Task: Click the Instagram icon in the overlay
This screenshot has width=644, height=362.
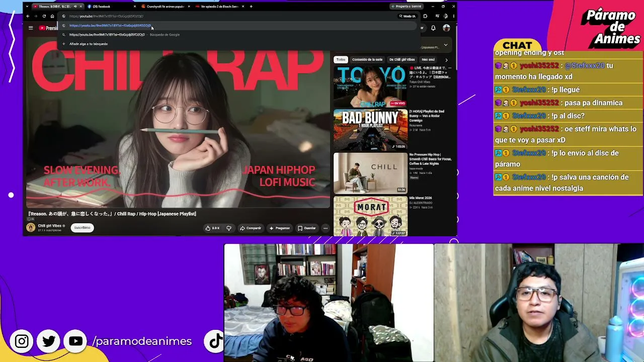Action: coord(22,341)
